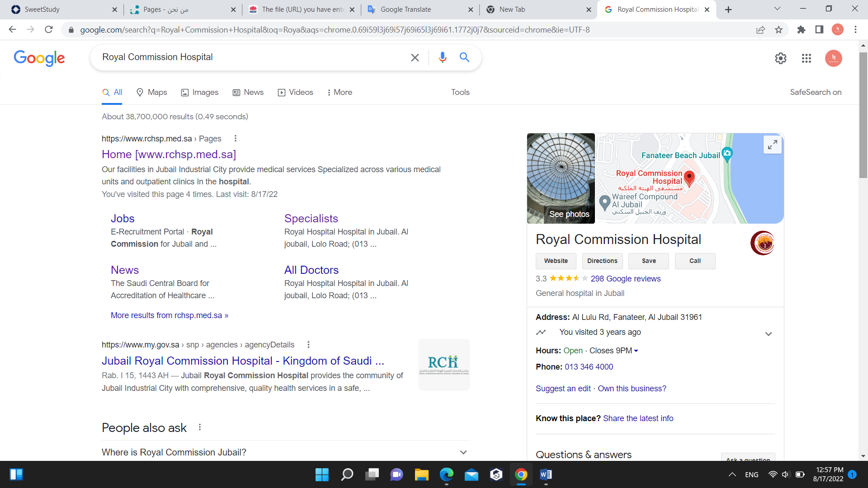The width and height of the screenshot is (868, 488).
Task: Save Royal Commission Hospital place
Action: coord(649,261)
